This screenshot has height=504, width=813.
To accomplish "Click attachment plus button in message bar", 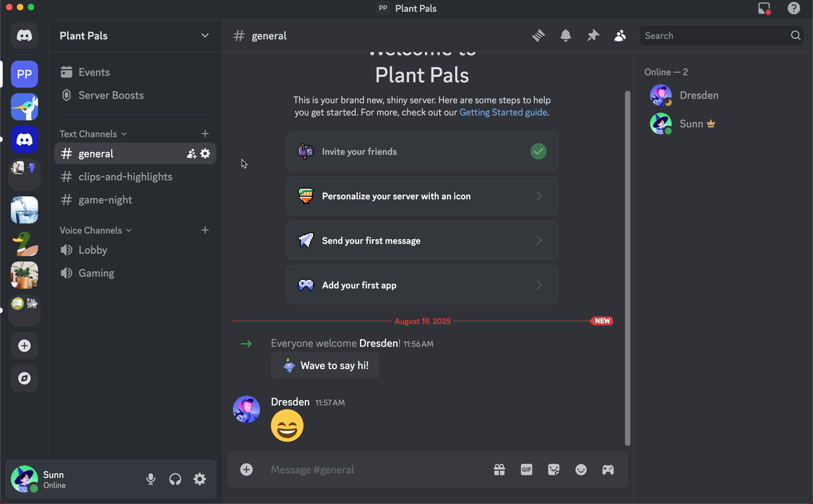I will (246, 470).
